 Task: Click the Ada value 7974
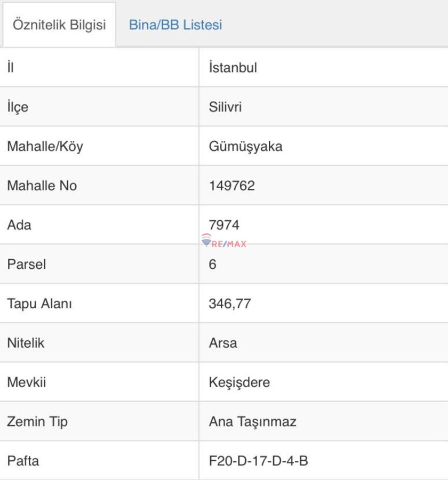[x=224, y=225]
